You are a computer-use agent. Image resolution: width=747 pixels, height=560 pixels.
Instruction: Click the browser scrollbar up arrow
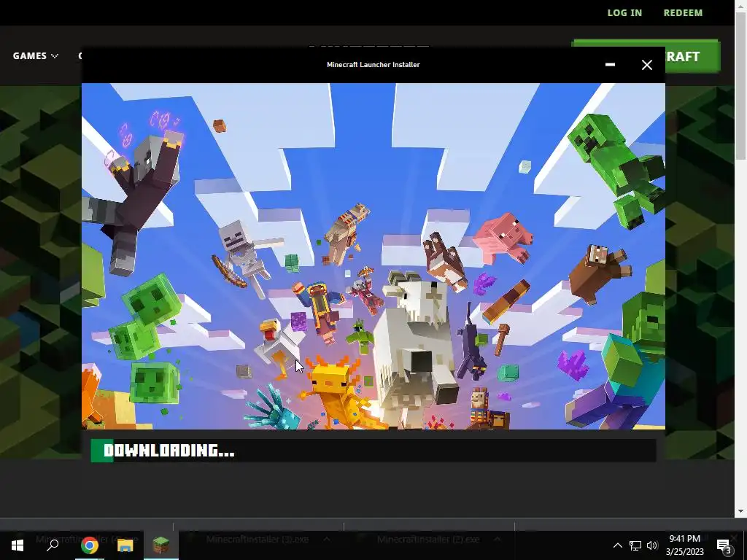coord(741,6)
